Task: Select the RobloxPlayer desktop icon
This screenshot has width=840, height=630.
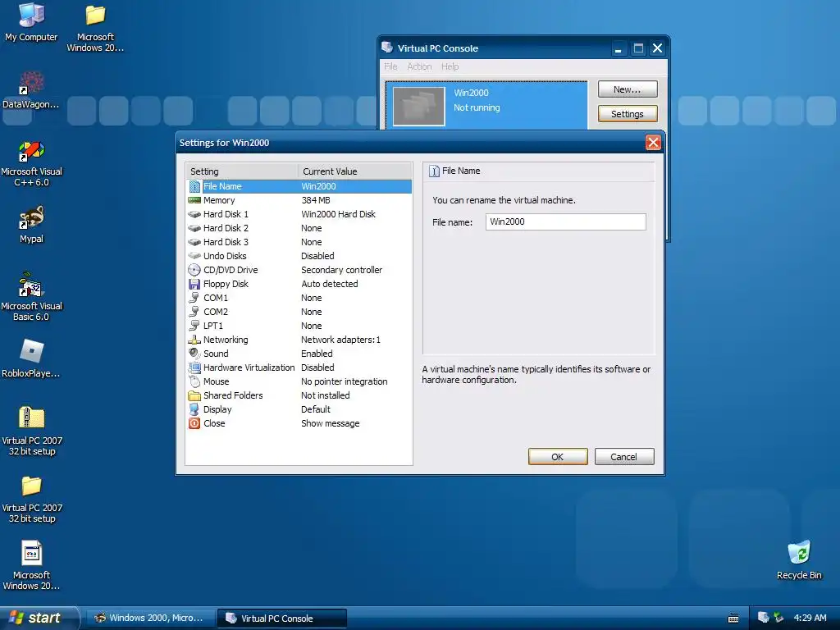Action: pyautogui.click(x=31, y=359)
